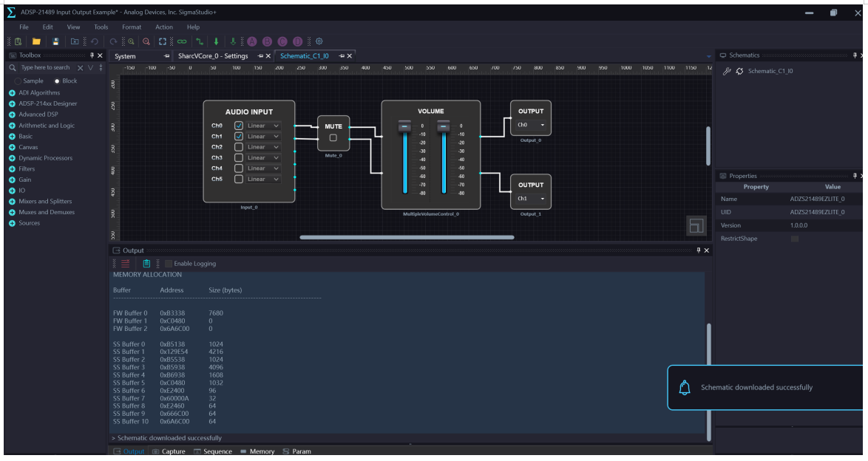The image size is (868, 461).
Task: Select Schematic_C1_I0 in the Schematics panel
Action: 770,71
